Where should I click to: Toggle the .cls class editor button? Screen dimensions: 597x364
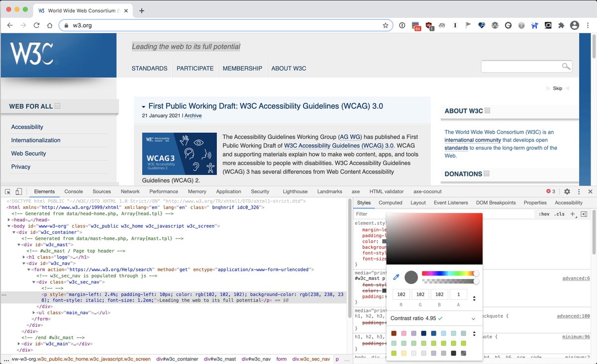560,214
